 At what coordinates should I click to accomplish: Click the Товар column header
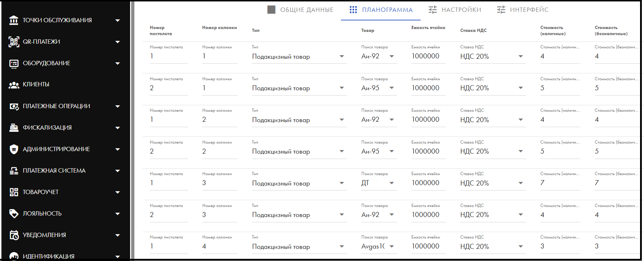[x=368, y=30]
